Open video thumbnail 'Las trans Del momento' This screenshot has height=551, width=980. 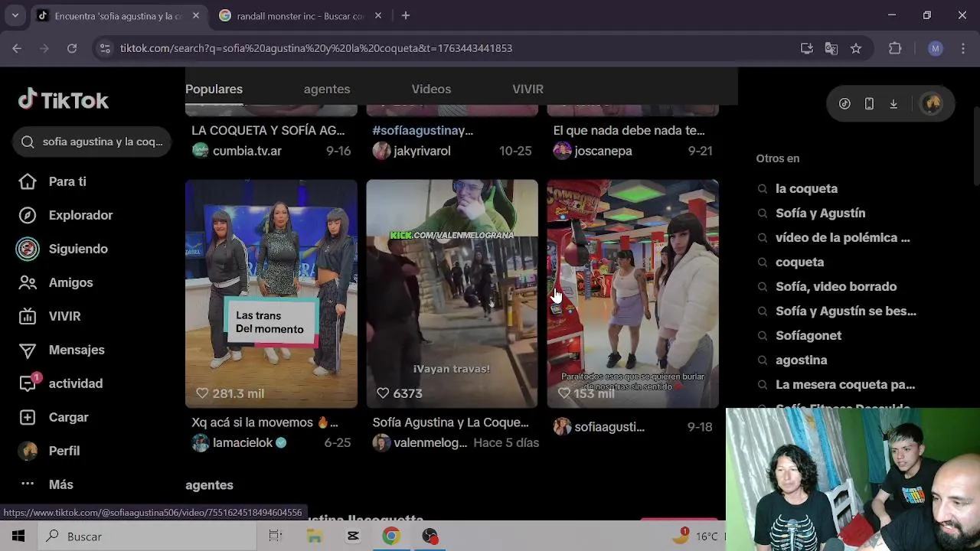click(x=271, y=294)
